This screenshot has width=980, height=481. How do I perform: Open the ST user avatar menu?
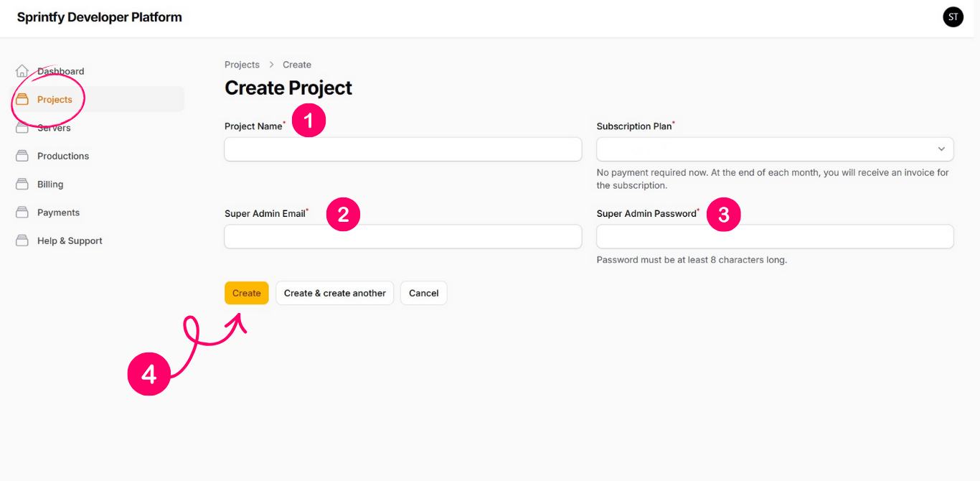tap(953, 17)
